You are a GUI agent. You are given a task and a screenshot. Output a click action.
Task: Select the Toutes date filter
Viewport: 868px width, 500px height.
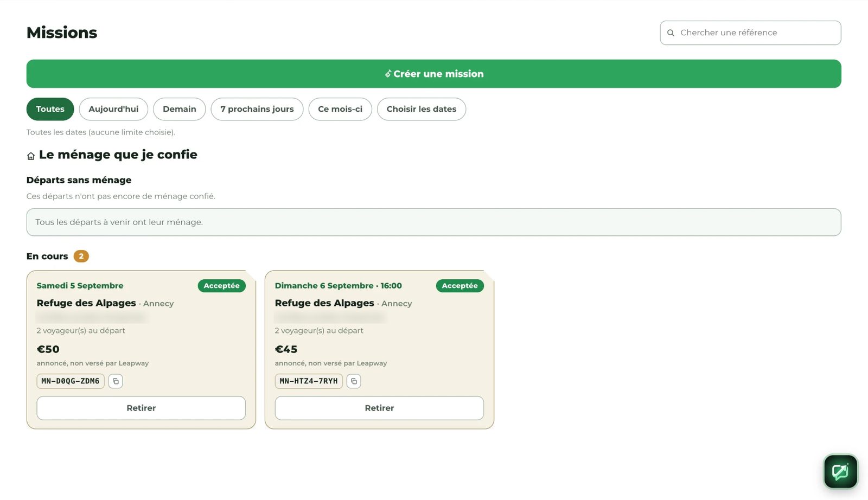tap(50, 109)
